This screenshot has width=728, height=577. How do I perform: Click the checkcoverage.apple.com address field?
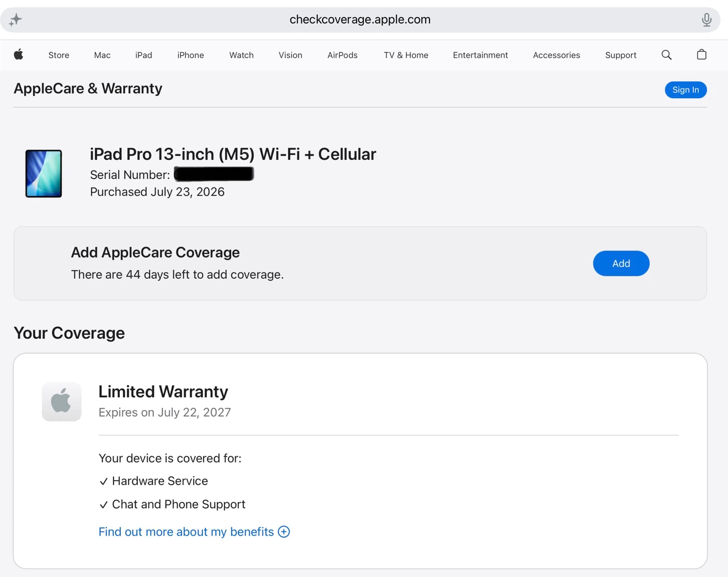360,20
